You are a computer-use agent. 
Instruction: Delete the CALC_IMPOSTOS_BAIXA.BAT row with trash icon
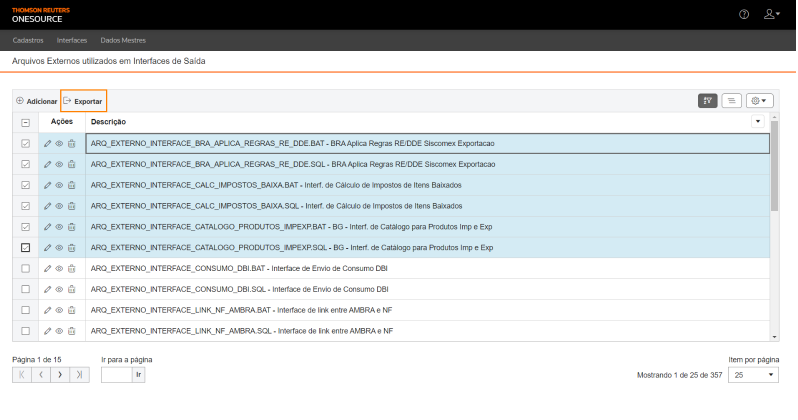[71, 185]
